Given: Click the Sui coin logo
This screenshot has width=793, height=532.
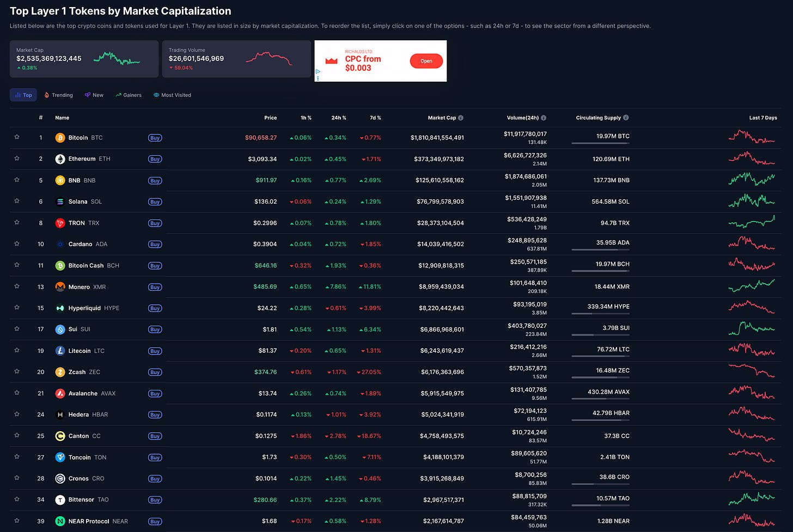Looking at the screenshot, I should (60, 329).
